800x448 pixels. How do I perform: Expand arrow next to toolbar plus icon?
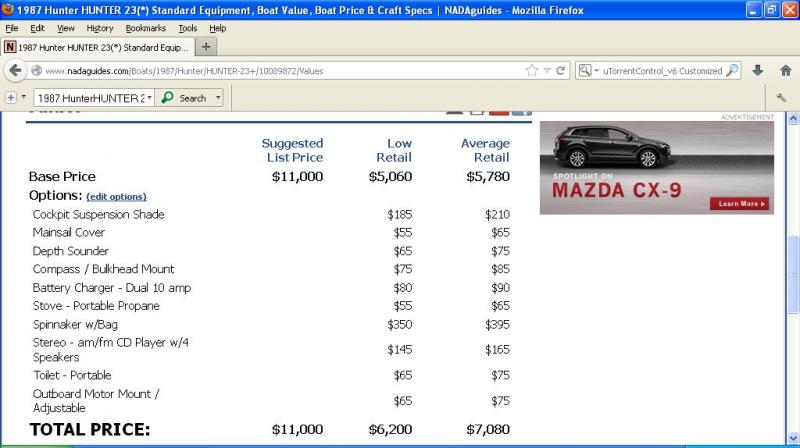pos(23,97)
